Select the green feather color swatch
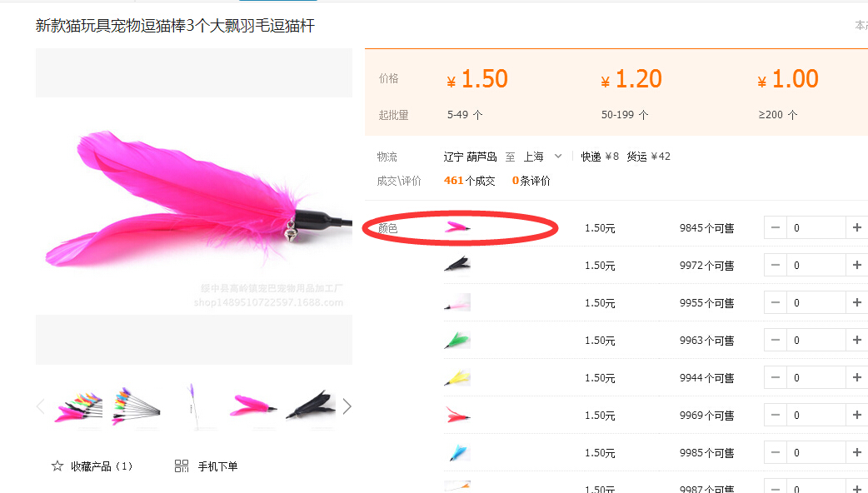Screen dimensions: 868x493 [457, 340]
